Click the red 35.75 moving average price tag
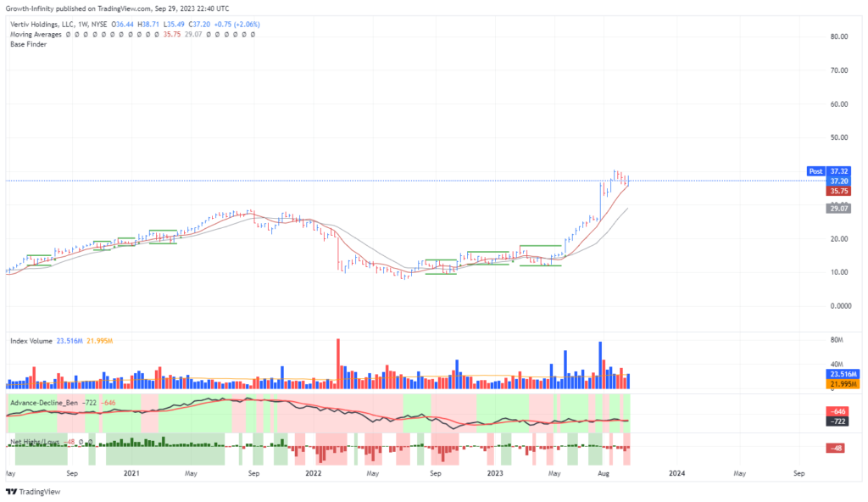The height and width of the screenshot is (502, 868). coord(840,192)
